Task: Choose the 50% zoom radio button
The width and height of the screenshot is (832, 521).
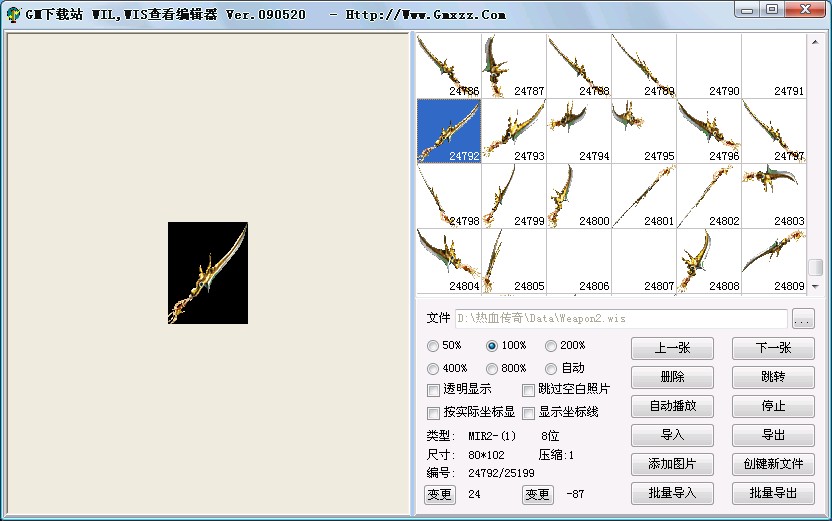Action: pyautogui.click(x=433, y=346)
